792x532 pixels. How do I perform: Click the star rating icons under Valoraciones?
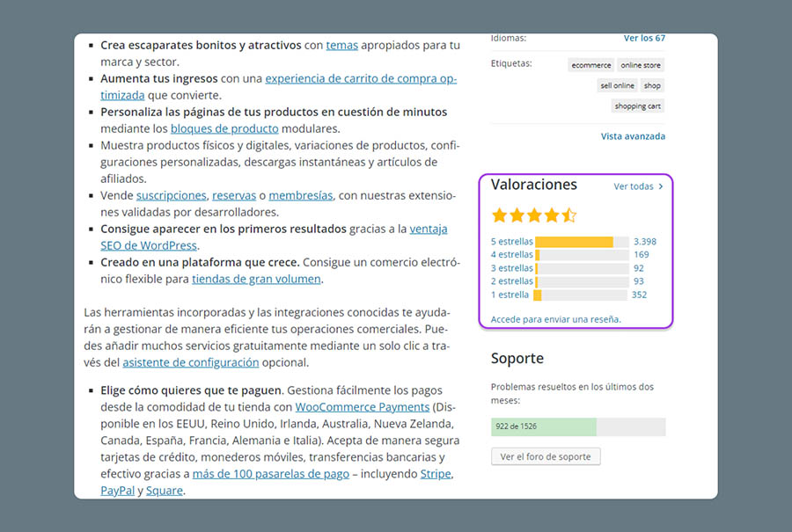(x=534, y=215)
